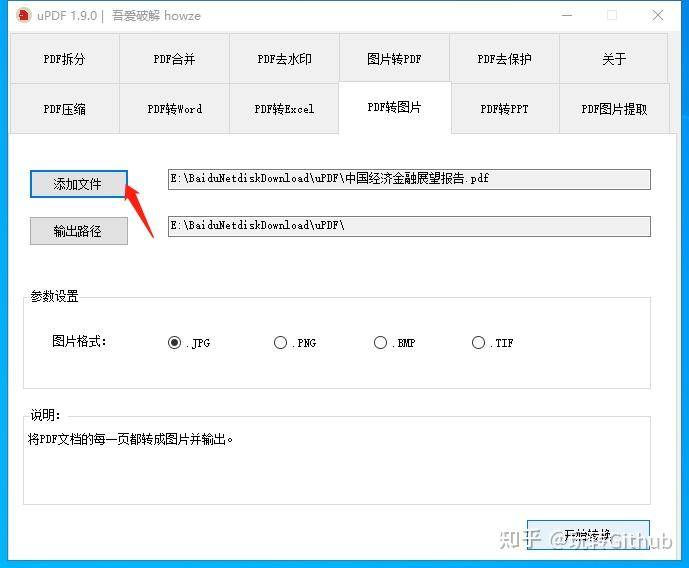Viewport: 689px width, 568px height.
Task: Open the PDF转Word tab
Action: point(174,109)
